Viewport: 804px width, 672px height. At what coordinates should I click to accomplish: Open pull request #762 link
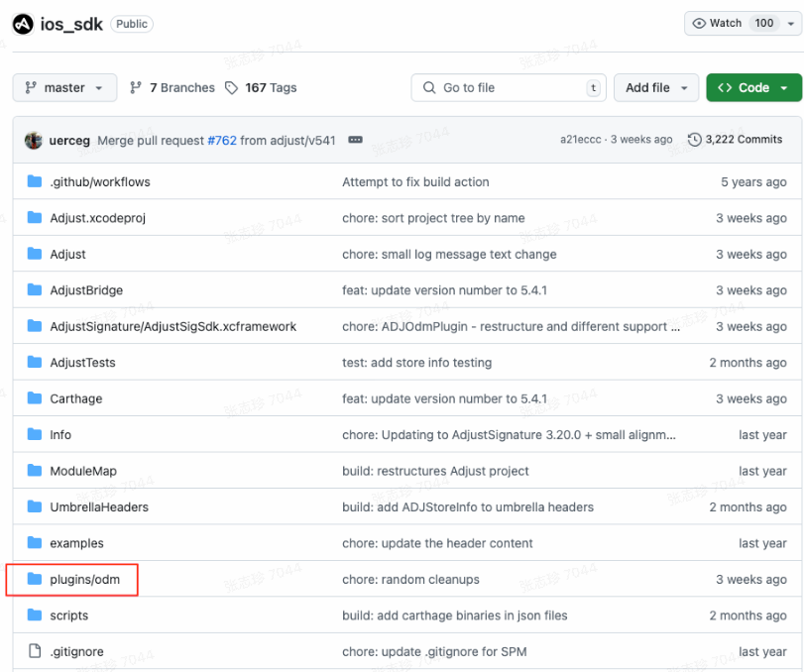pyautogui.click(x=222, y=141)
